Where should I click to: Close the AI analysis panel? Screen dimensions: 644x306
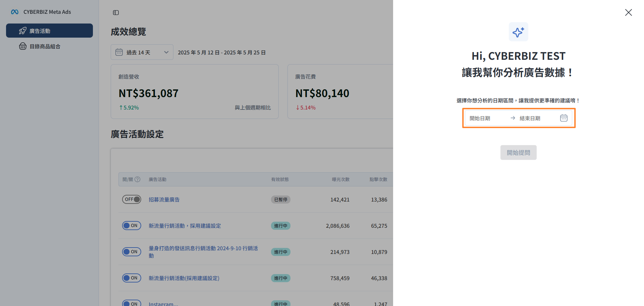coord(629,12)
